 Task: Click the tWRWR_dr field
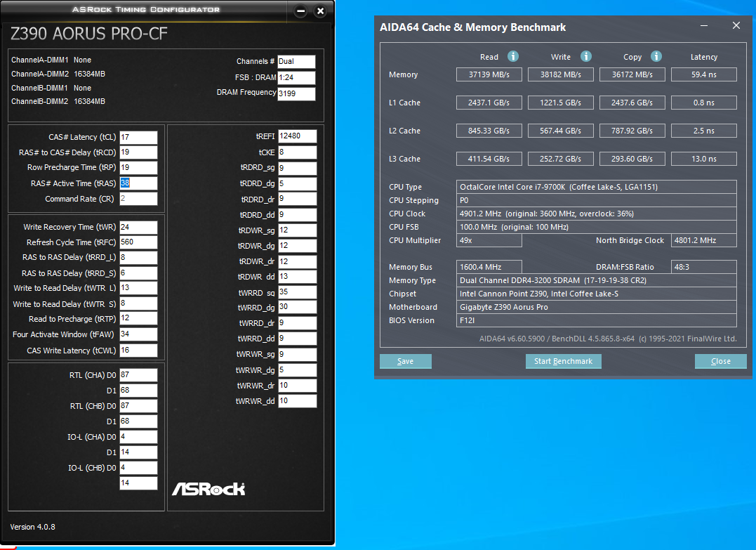point(297,386)
